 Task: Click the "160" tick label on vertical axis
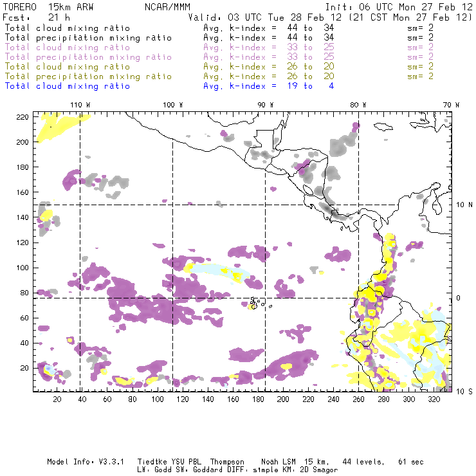tap(23, 192)
